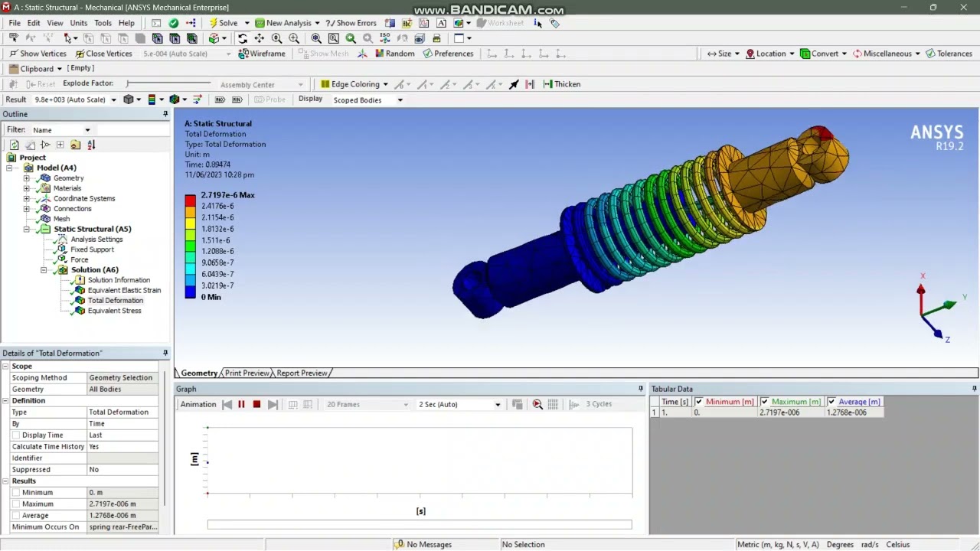Pause the deformation animation
The width and height of the screenshot is (980, 551).
(241, 404)
